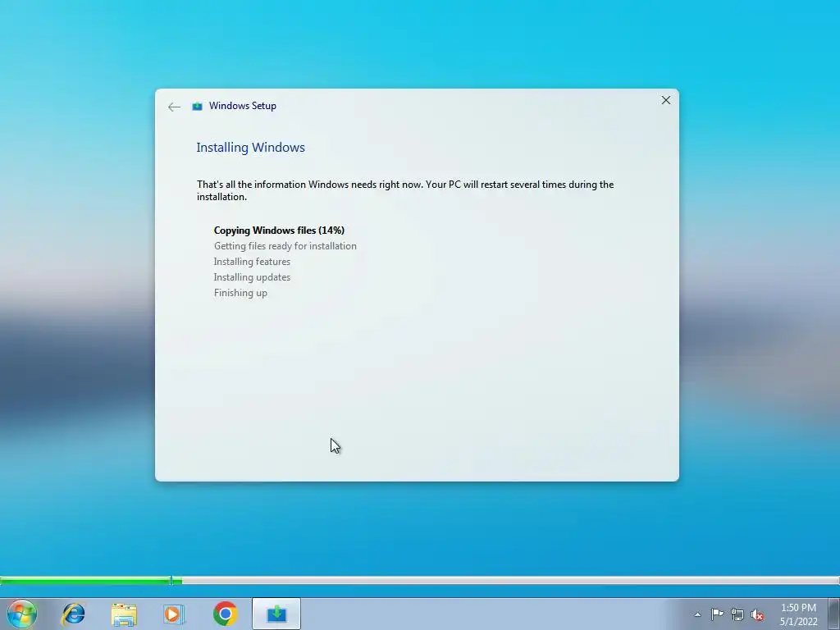
Task: Click the Installing updates step
Action: 252,277
